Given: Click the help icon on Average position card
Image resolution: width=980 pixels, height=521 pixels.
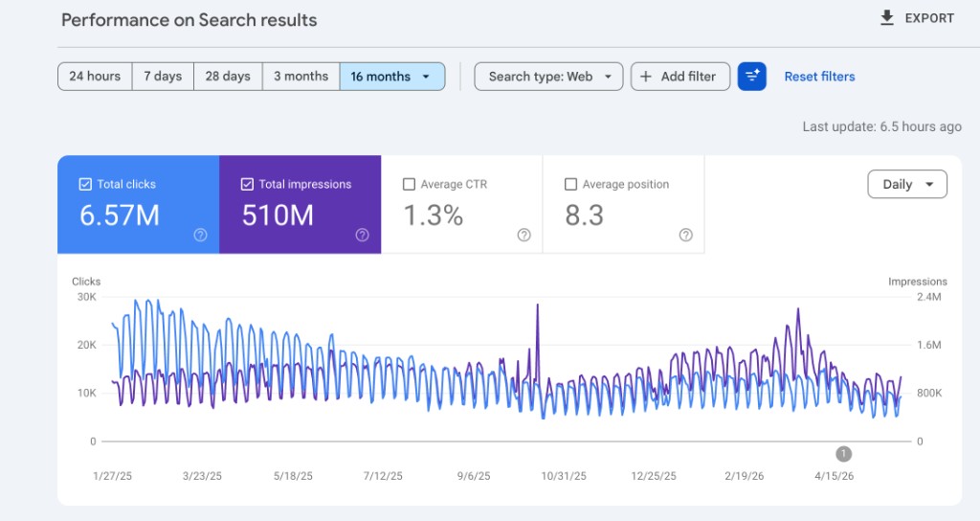Looking at the screenshot, I should click(685, 235).
